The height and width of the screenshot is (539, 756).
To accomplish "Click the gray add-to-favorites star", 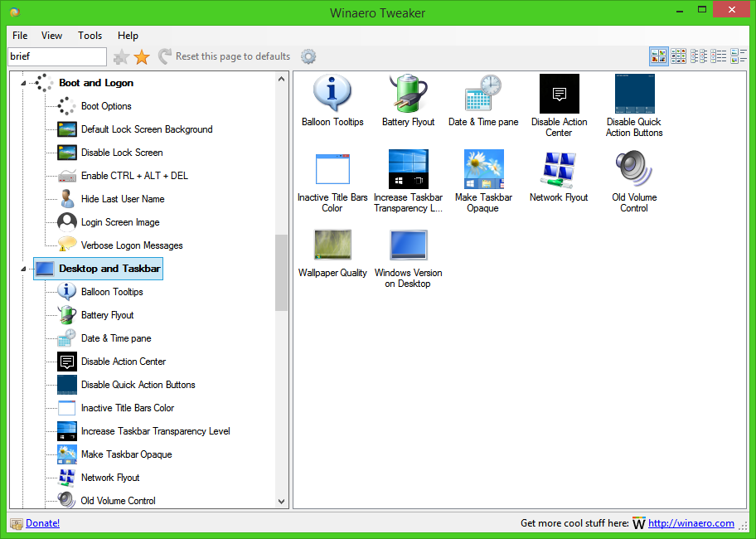I will pyautogui.click(x=121, y=57).
